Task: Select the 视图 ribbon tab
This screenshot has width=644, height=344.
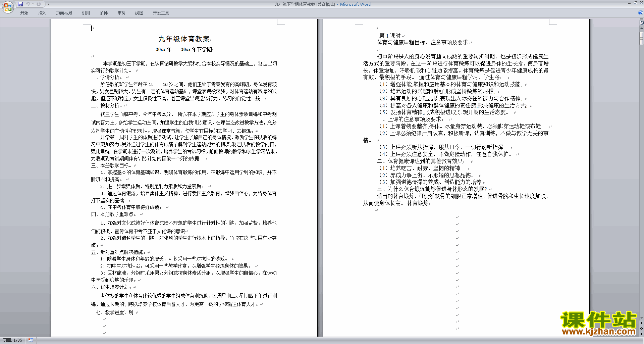Action: (x=139, y=13)
